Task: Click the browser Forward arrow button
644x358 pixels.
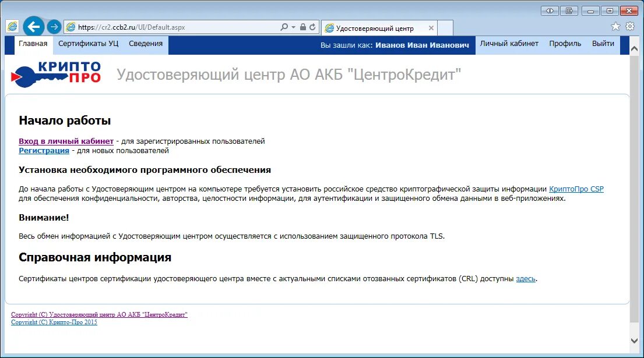Action: (54, 27)
